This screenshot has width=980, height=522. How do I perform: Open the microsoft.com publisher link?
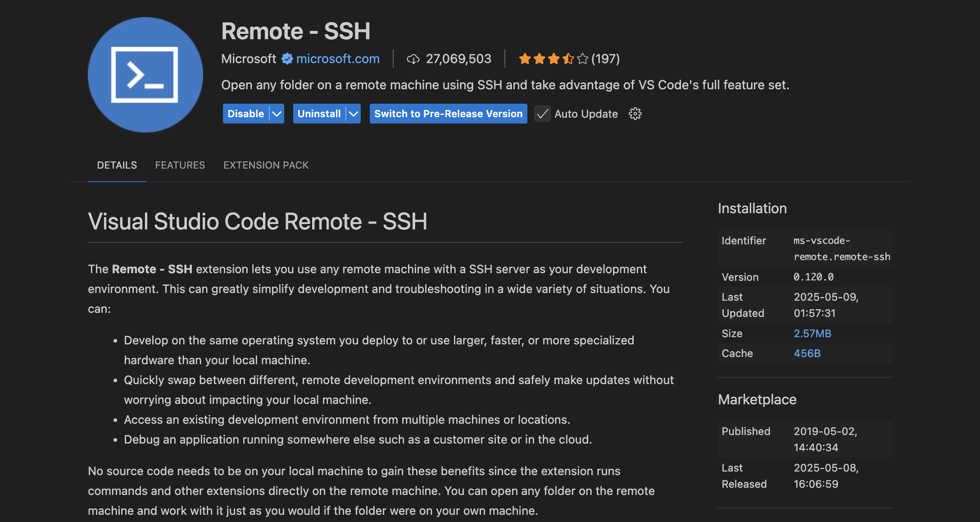click(338, 59)
